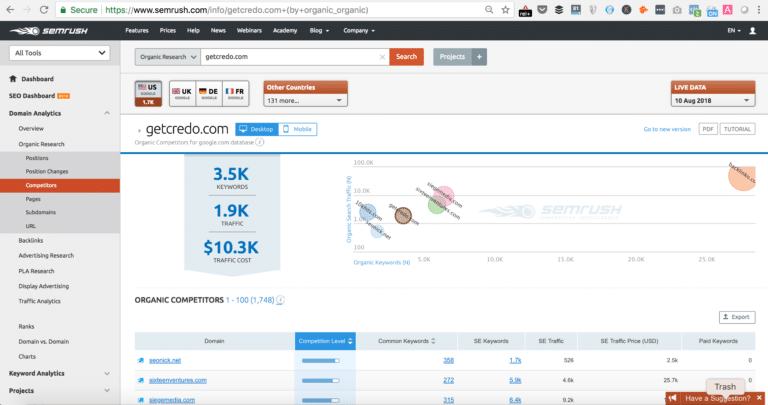768x405 pixels.
Task: Click Go to new version link
Action: 667,129
